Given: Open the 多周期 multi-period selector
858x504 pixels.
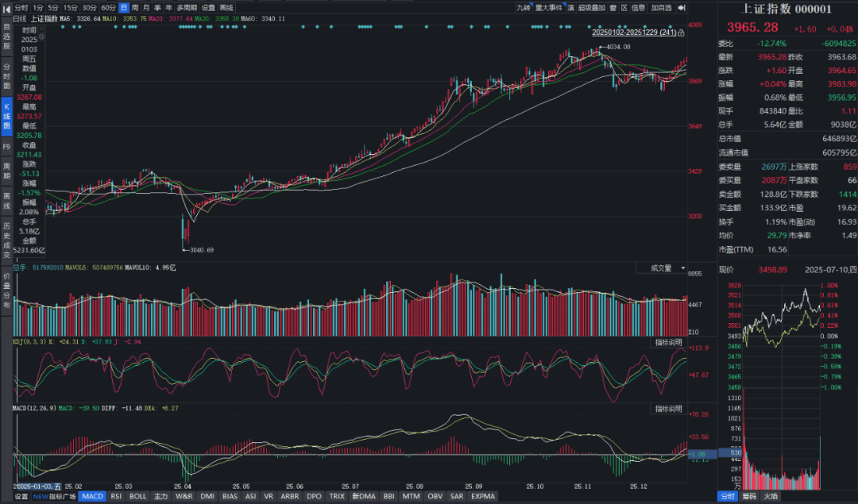Looking at the screenshot, I should [x=186, y=7].
